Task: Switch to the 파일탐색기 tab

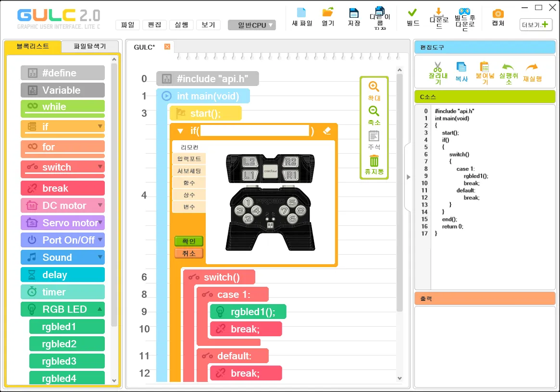Action: point(89,47)
